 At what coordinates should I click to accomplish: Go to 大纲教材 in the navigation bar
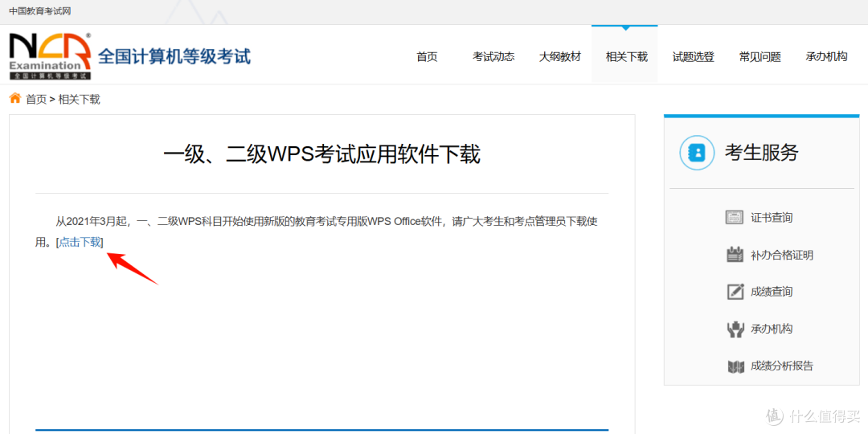pos(559,56)
